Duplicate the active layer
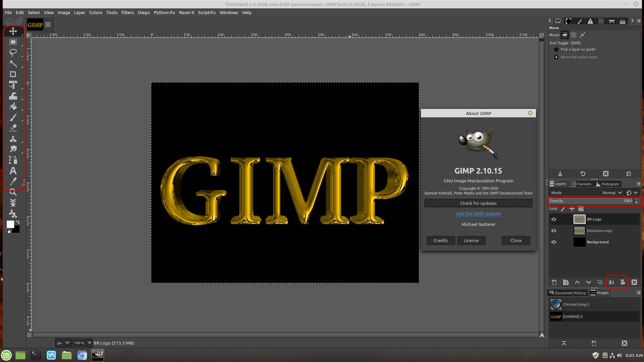 [600, 282]
